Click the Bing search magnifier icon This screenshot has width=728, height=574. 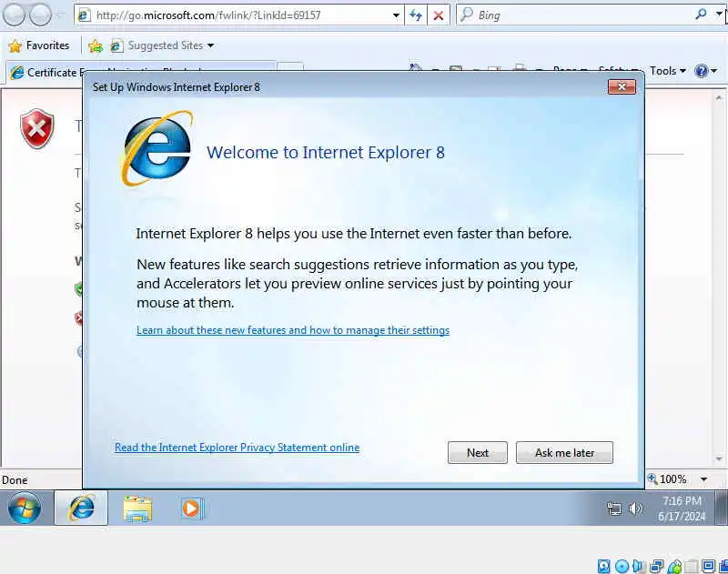click(x=701, y=15)
